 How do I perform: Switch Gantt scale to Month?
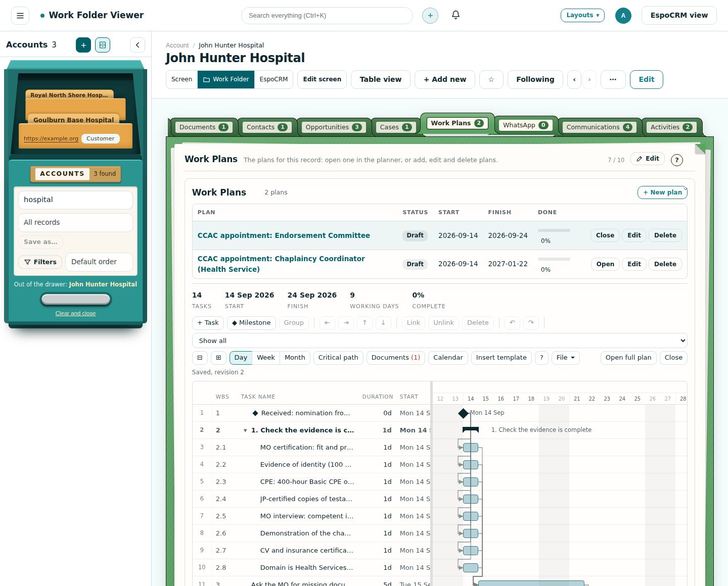[295, 358]
